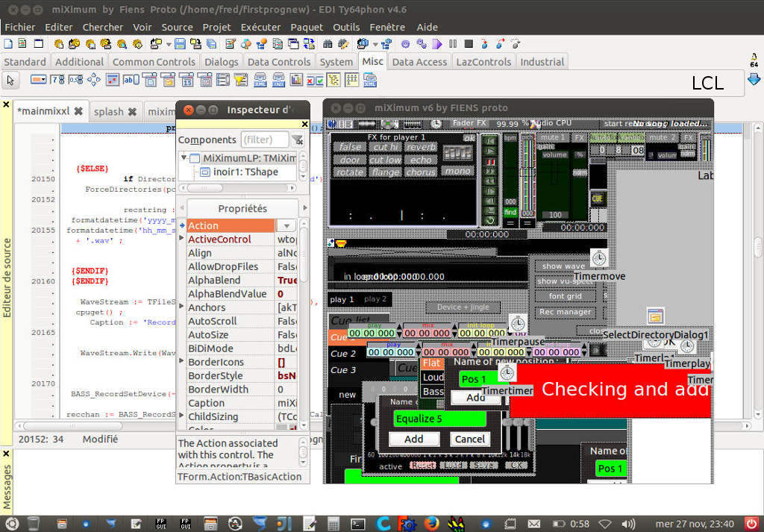Click the red pause button in transport column

[x=489, y=161]
